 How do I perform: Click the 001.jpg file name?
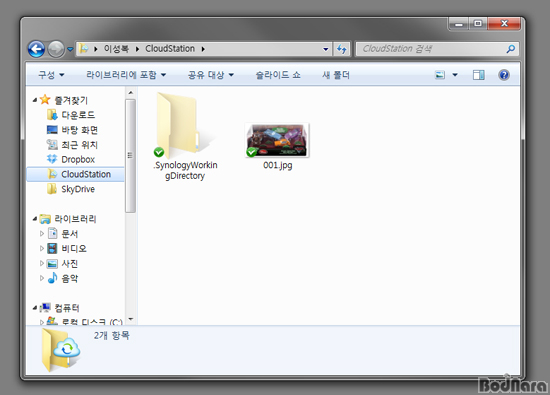[277, 165]
